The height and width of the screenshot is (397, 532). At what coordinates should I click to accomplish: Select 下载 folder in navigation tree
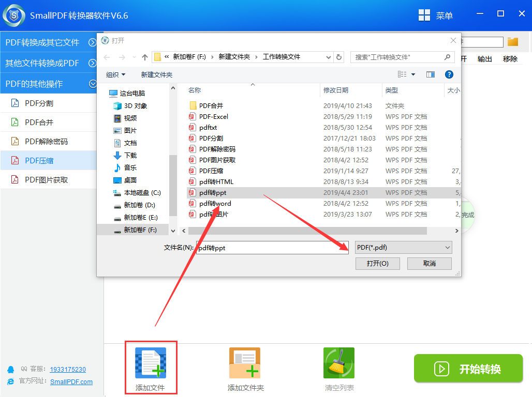pos(125,155)
